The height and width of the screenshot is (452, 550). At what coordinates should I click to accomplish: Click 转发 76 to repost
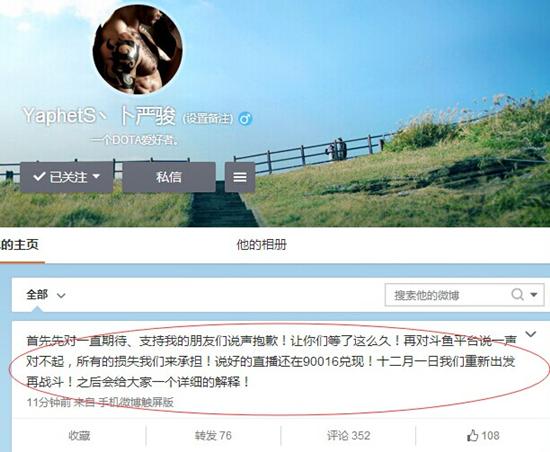213,436
